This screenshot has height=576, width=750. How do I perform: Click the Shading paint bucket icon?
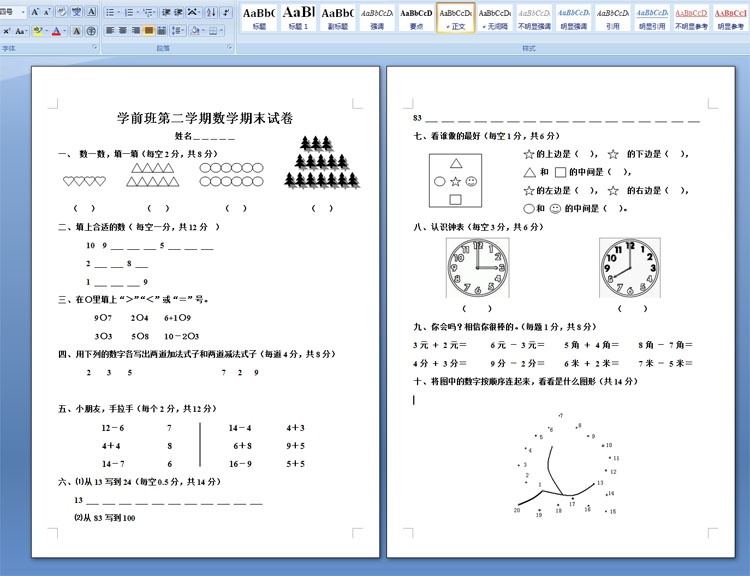tap(194, 31)
